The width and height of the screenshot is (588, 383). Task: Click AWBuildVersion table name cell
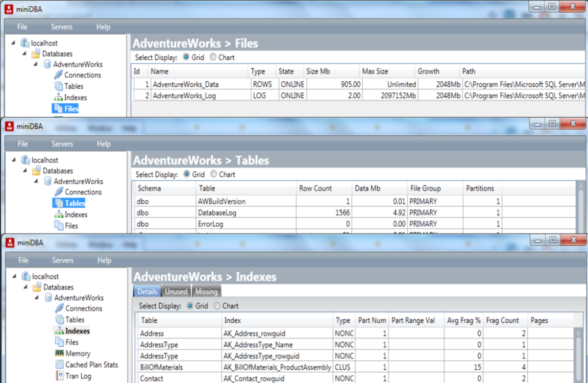(x=245, y=201)
